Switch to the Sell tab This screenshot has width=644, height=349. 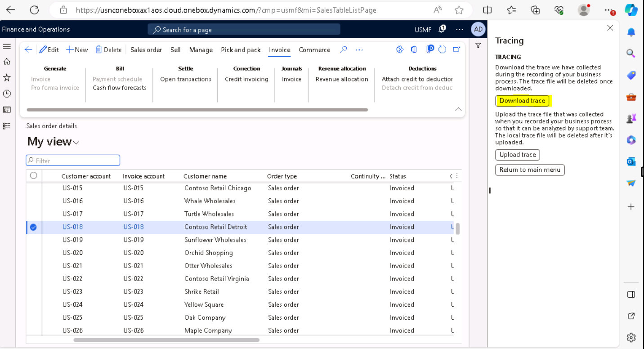[175, 50]
